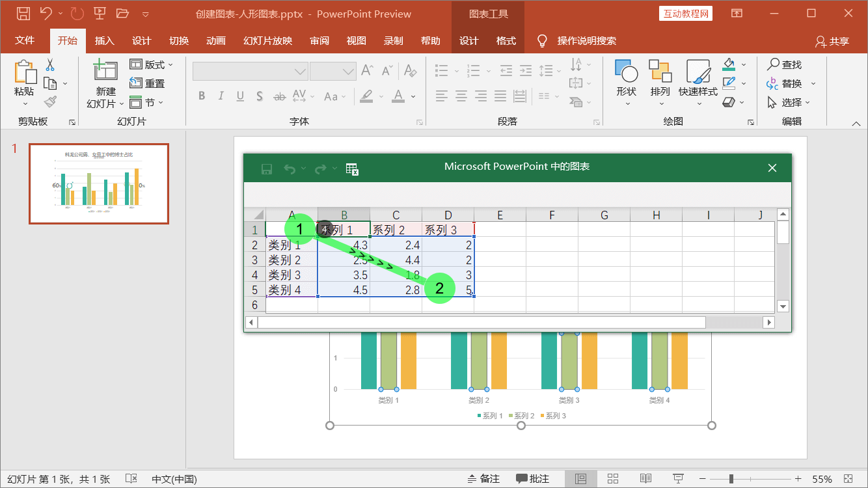
Task: Click Save icon in chart data window
Action: pyautogui.click(x=266, y=169)
